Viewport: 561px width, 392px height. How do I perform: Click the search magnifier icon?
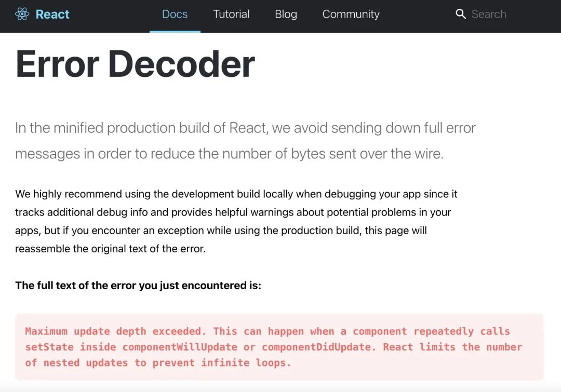coord(460,15)
